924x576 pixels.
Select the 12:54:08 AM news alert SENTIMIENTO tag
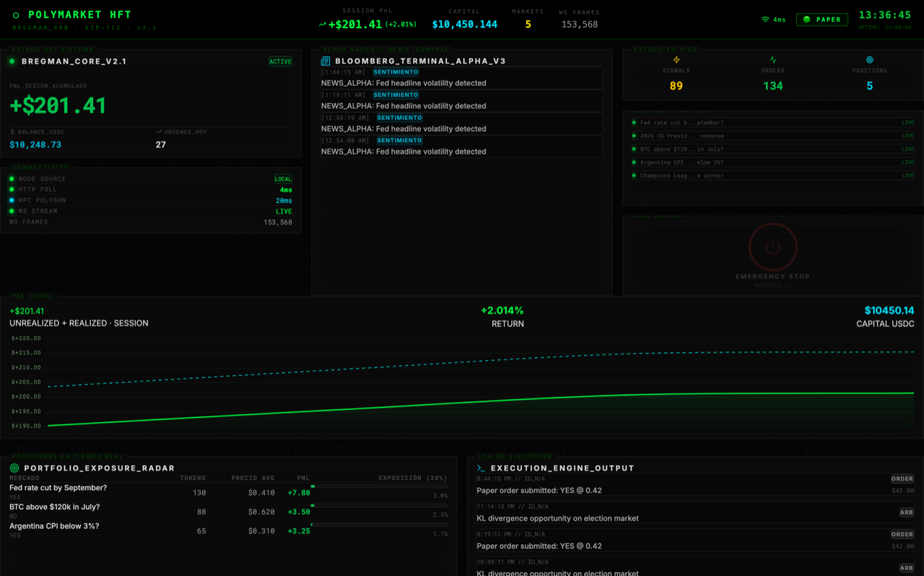(399, 141)
